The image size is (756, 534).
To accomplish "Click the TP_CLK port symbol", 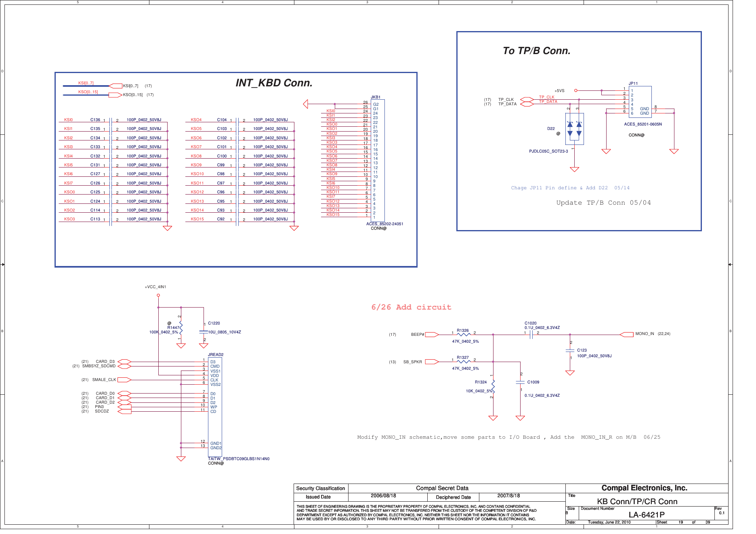I will (527, 100).
